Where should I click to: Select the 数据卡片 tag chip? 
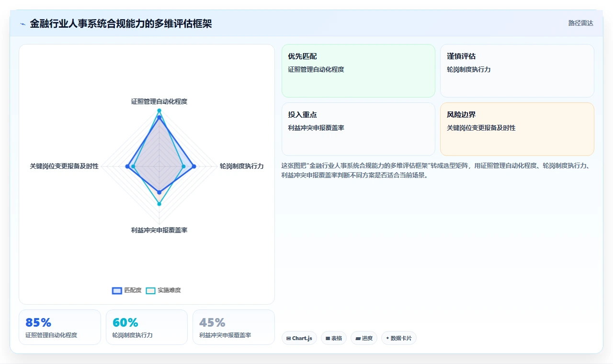pyautogui.click(x=399, y=338)
